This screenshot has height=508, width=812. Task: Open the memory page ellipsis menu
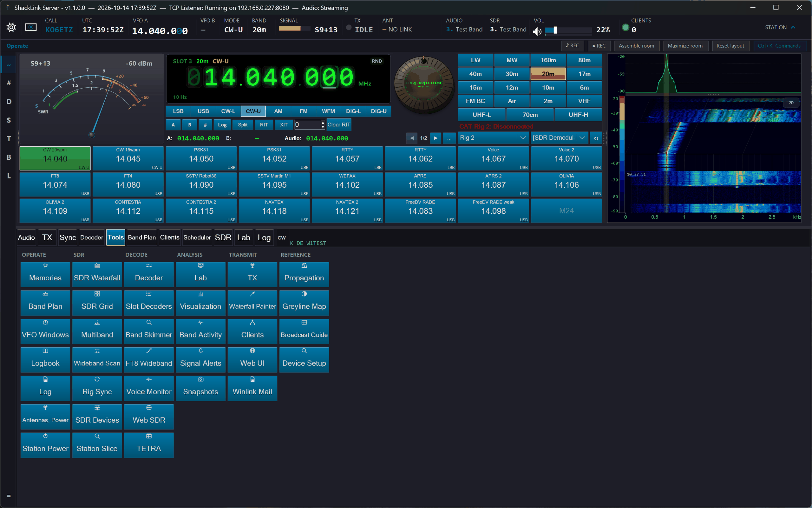pos(449,138)
